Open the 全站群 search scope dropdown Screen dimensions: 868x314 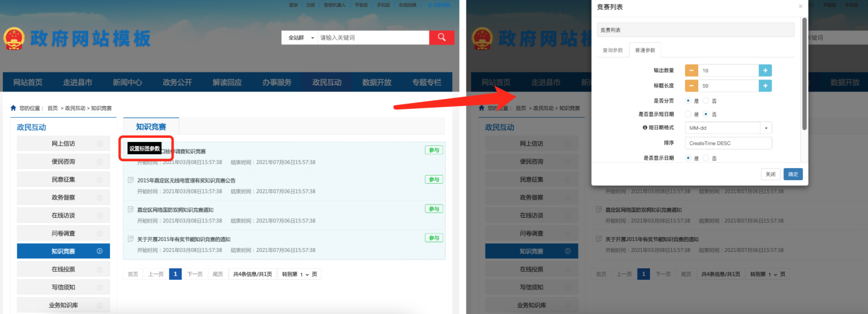(300, 38)
